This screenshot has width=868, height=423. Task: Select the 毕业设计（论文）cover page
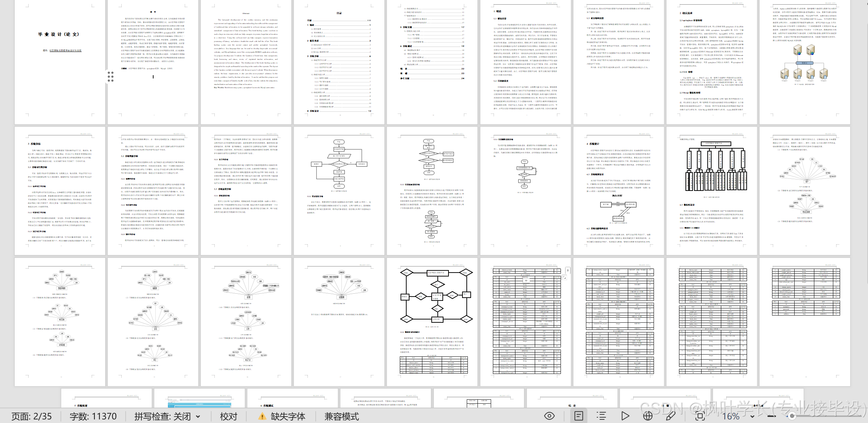(60, 62)
